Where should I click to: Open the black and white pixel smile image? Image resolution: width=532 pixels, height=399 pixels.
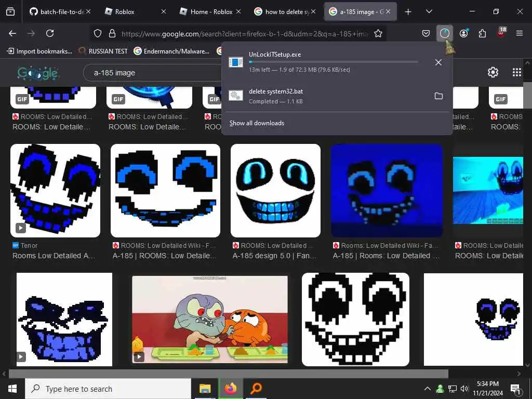pyautogui.click(x=355, y=320)
